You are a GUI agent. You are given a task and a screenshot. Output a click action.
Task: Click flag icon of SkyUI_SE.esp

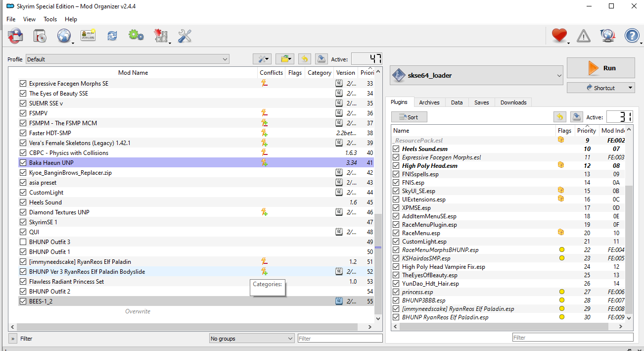click(x=560, y=191)
